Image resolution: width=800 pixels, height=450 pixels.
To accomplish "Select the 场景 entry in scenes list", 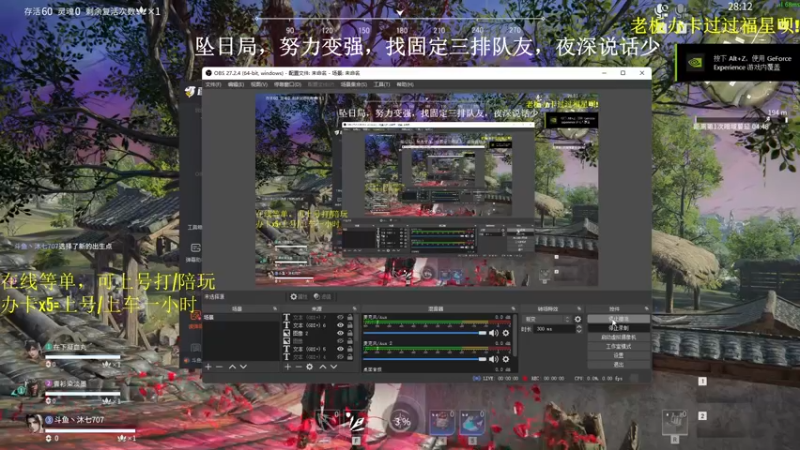I will coord(241,317).
